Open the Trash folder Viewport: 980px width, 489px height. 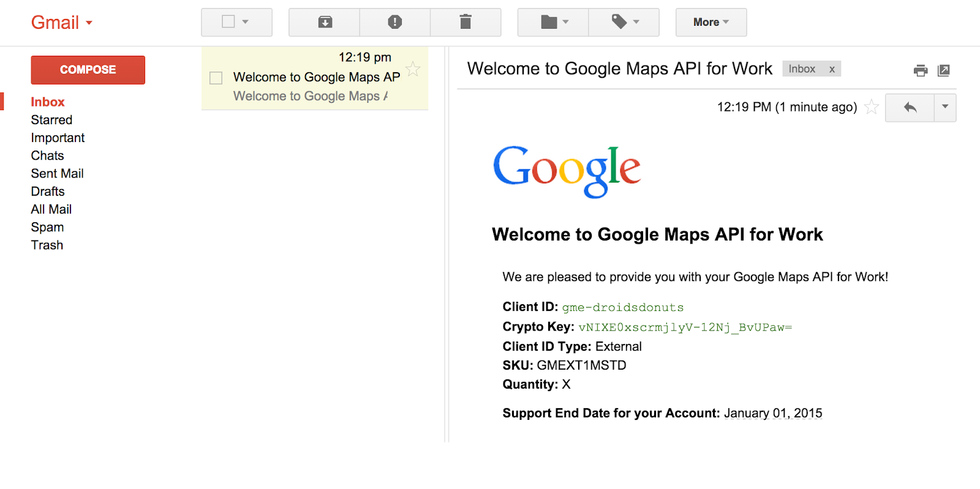tap(47, 245)
